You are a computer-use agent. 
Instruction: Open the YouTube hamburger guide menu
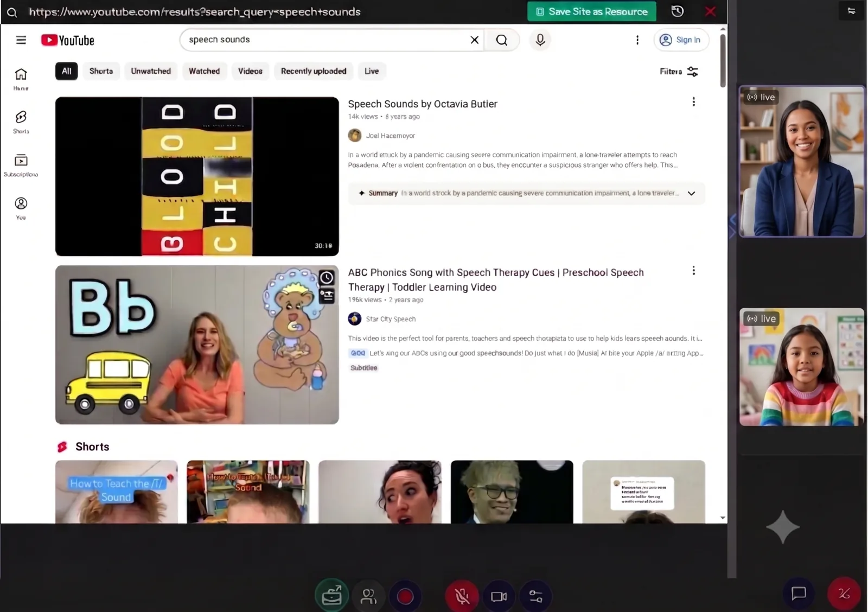(21, 40)
